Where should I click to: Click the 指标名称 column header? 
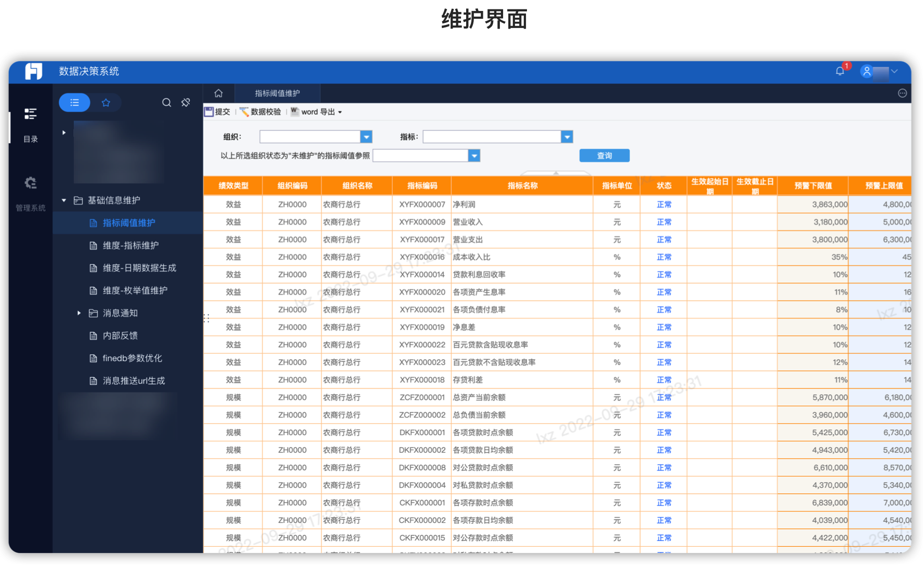522,186
